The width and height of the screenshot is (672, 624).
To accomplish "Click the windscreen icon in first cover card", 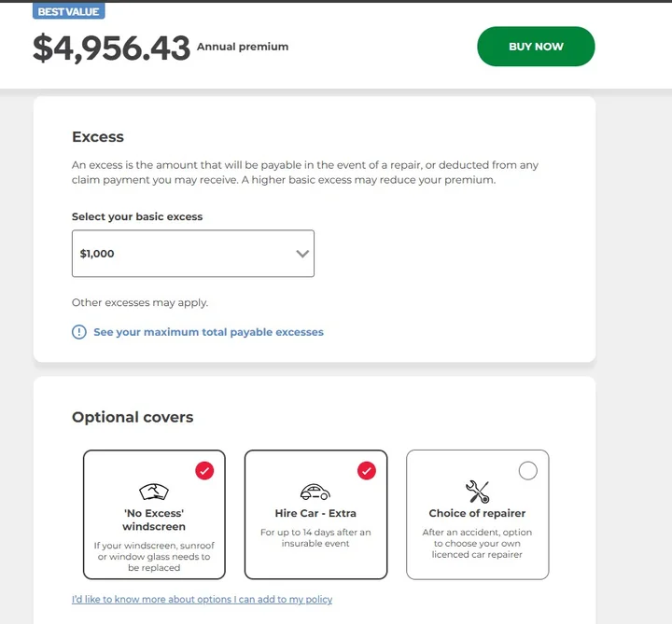I will 154,492.
